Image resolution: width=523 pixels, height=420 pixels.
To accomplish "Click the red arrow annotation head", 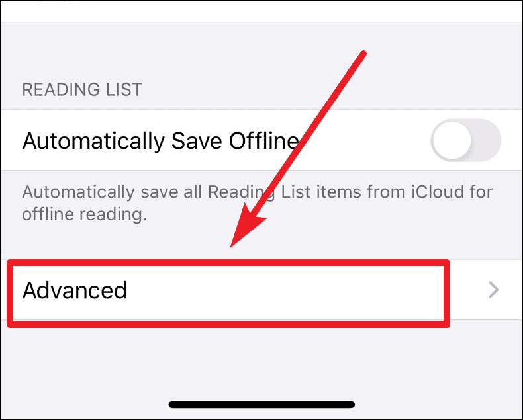I will 248,227.
